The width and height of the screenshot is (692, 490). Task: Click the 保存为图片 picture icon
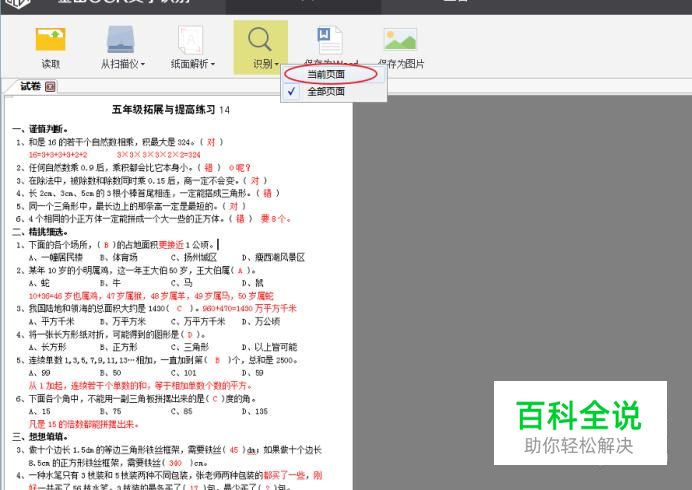pos(400,39)
